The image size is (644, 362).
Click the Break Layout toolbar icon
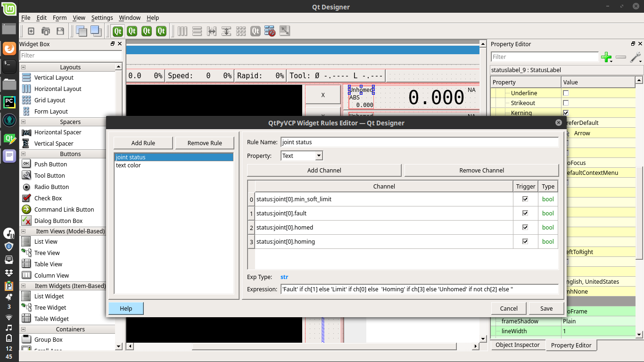coord(270,31)
